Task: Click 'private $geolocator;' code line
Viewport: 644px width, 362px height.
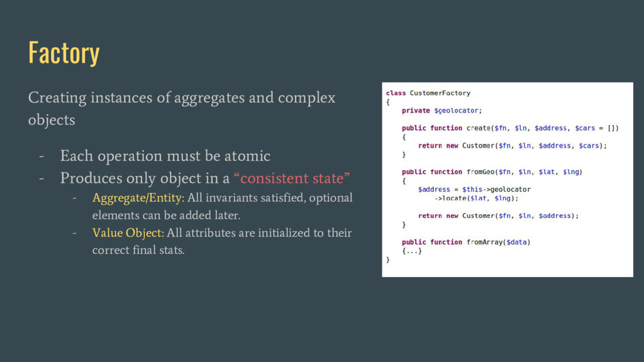Action: pos(442,111)
